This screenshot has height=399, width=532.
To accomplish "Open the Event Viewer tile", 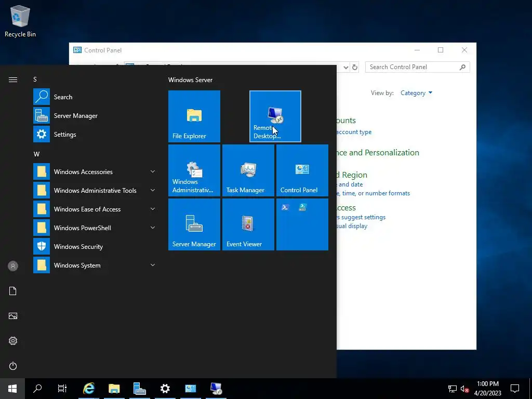I will coord(248,224).
